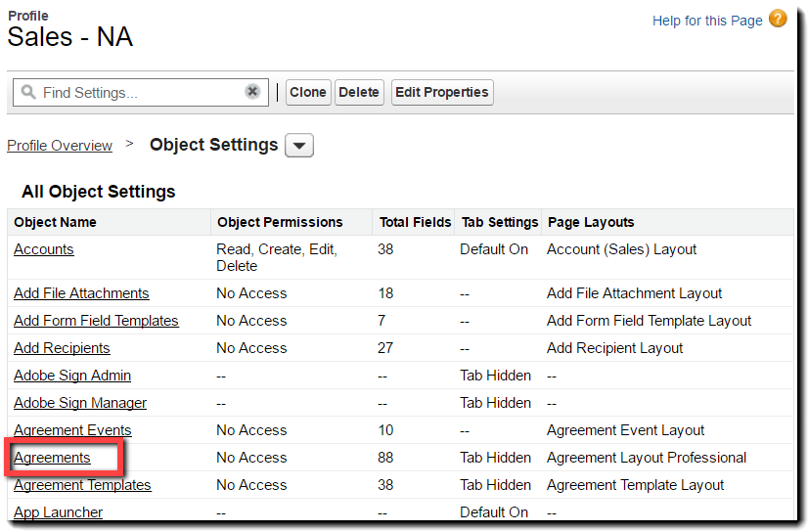The height and width of the screenshot is (532, 808).
Task: Open Add File Attachments object
Action: click(x=81, y=293)
